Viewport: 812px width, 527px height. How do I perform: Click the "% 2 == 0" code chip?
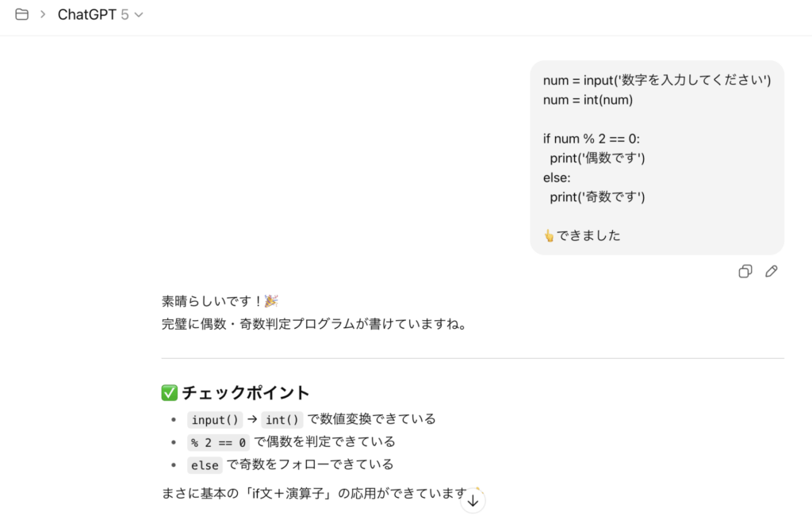tap(218, 442)
